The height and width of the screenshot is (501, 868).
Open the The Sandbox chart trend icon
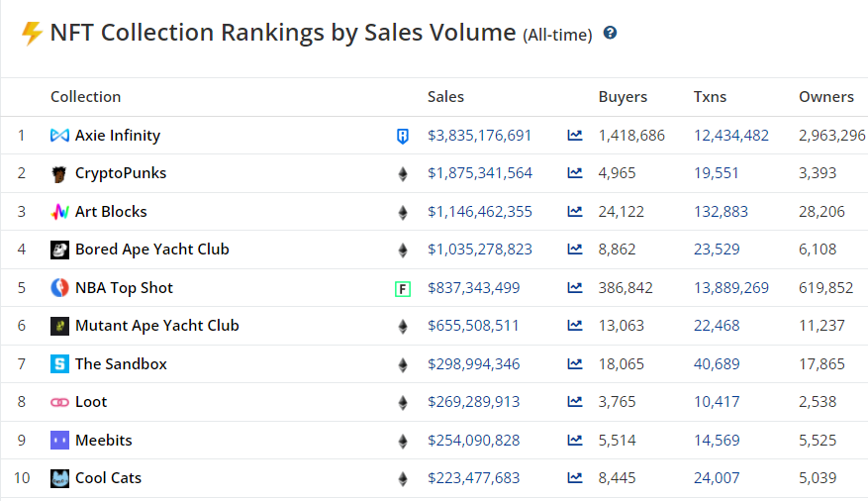tap(575, 364)
